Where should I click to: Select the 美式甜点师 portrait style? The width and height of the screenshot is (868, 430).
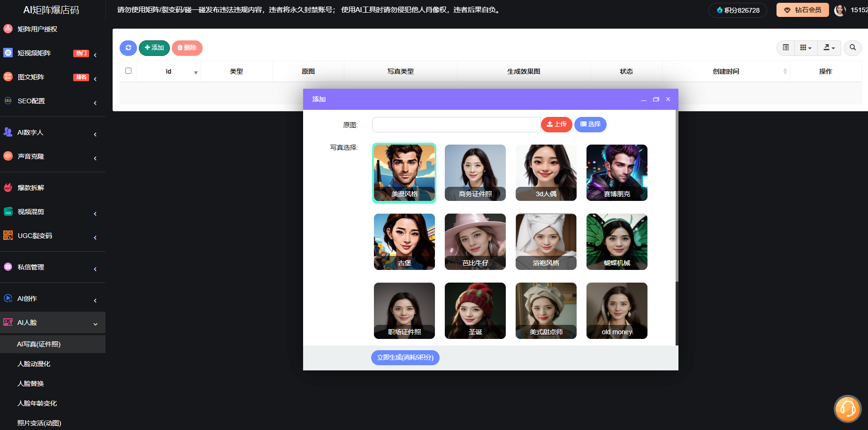546,311
